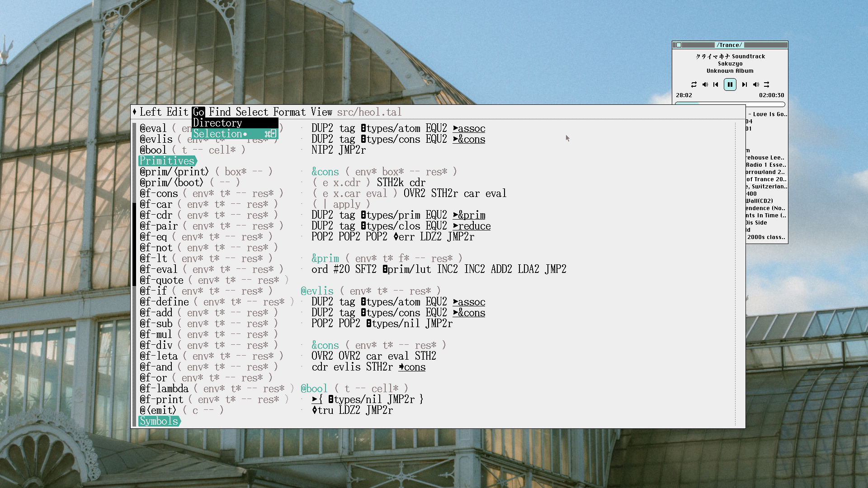Select the @f-lambda symbol in sidebar

point(164,389)
